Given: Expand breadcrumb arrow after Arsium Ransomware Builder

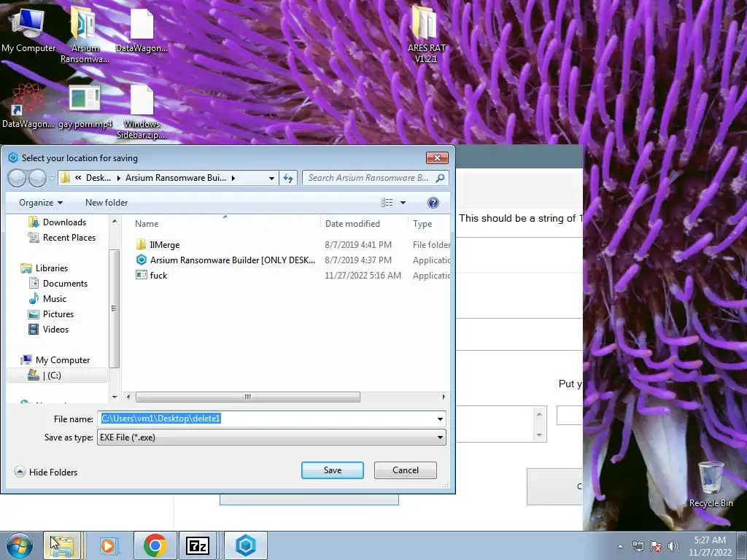Looking at the screenshot, I should click(233, 178).
